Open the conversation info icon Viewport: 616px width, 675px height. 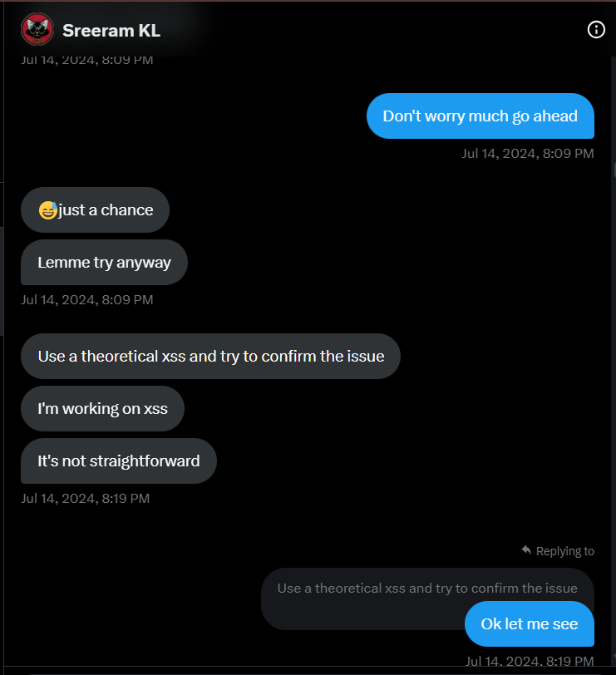(596, 30)
